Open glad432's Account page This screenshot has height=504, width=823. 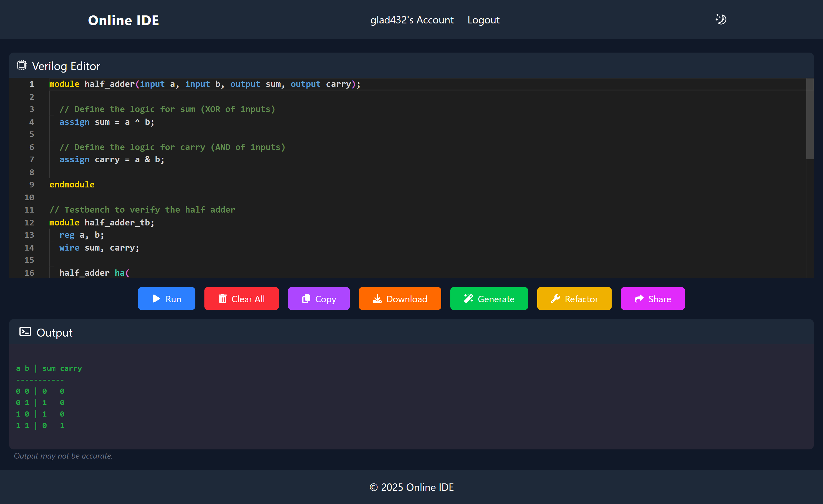(412, 20)
